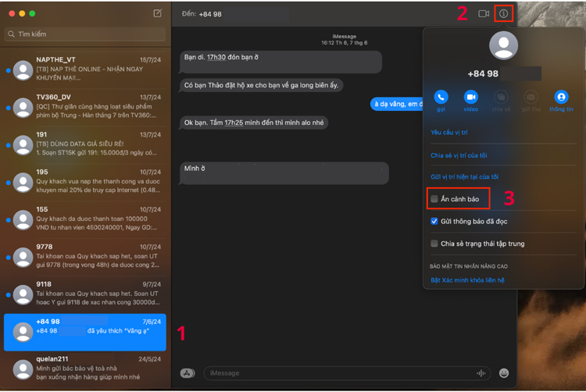Click the gọi phone call icon
This screenshot has height=392, width=586.
click(x=441, y=97)
